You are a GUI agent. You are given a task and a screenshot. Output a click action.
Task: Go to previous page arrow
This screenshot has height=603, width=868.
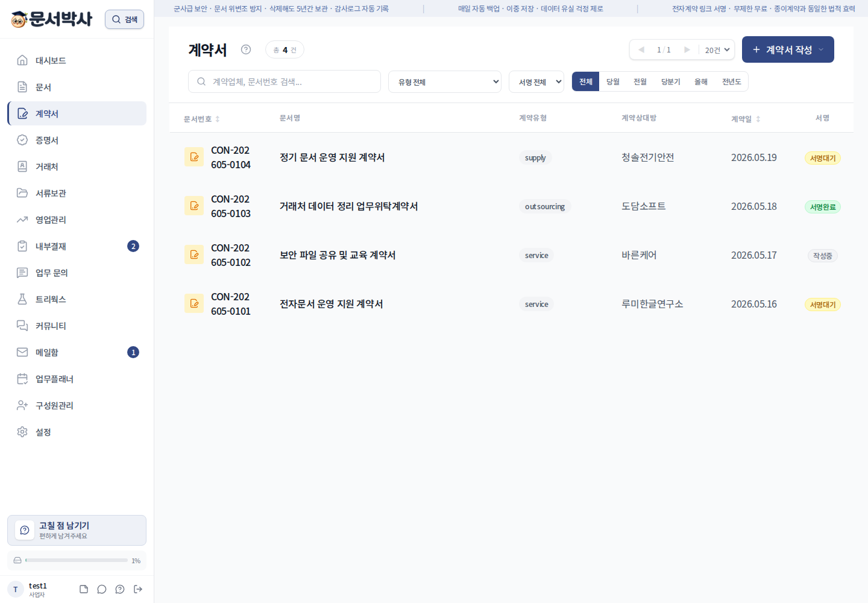tap(641, 49)
